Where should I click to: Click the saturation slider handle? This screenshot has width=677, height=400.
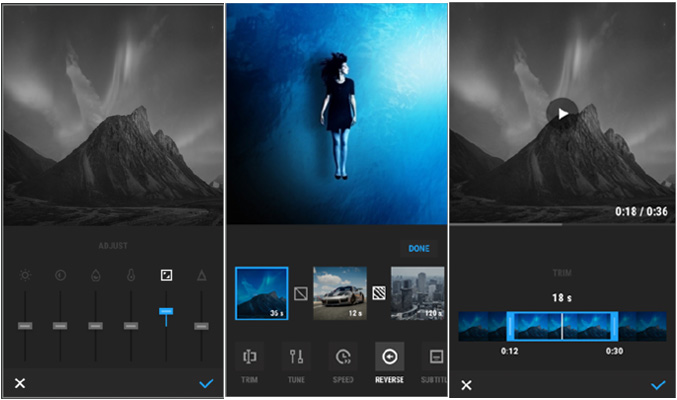point(95,326)
